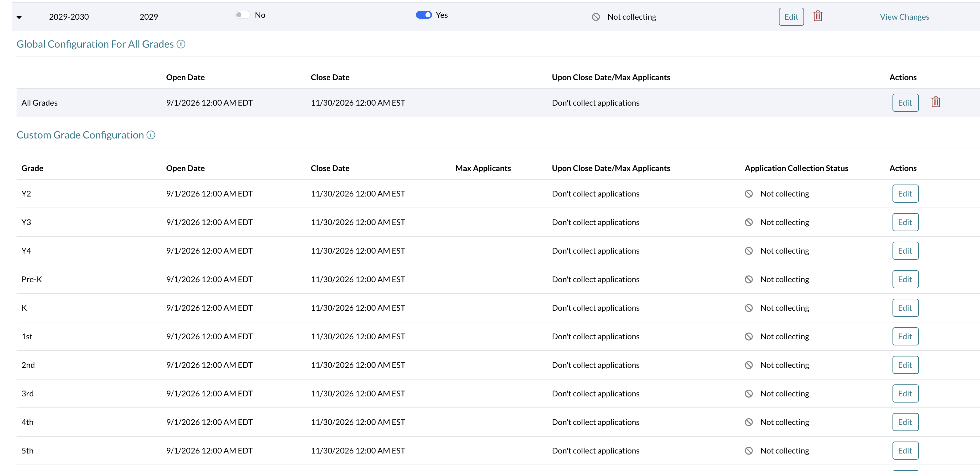Click All Grades open date 9/1/2026
This screenshot has height=471, width=980.
click(209, 103)
